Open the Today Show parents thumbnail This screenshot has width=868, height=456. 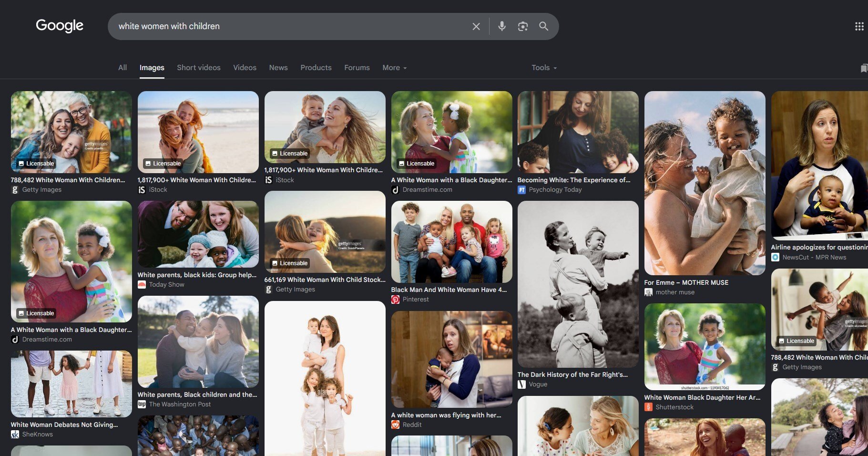point(198,234)
